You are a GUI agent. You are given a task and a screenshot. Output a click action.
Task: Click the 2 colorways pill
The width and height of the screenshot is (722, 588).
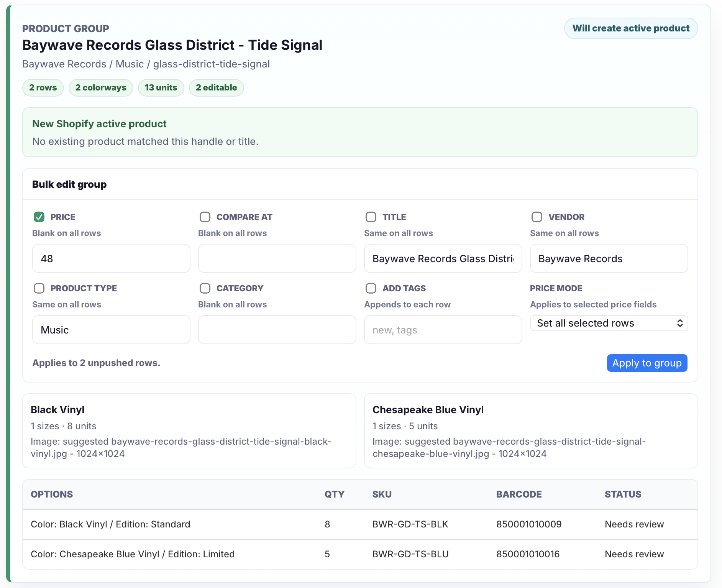101,88
